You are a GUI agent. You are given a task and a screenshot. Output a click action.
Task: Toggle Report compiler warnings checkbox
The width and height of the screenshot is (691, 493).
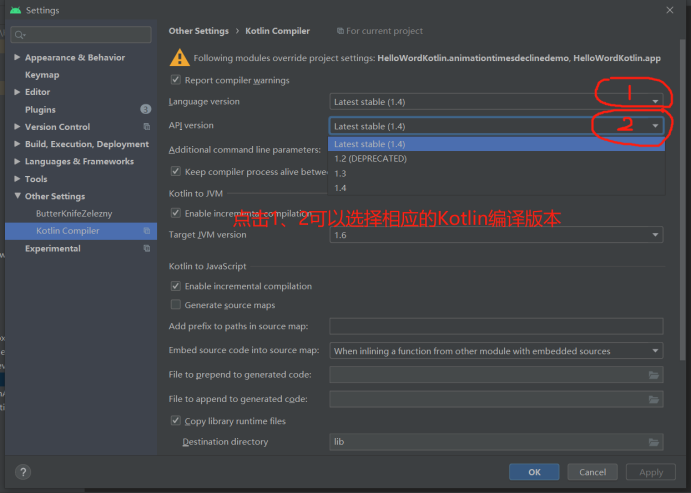click(175, 80)
